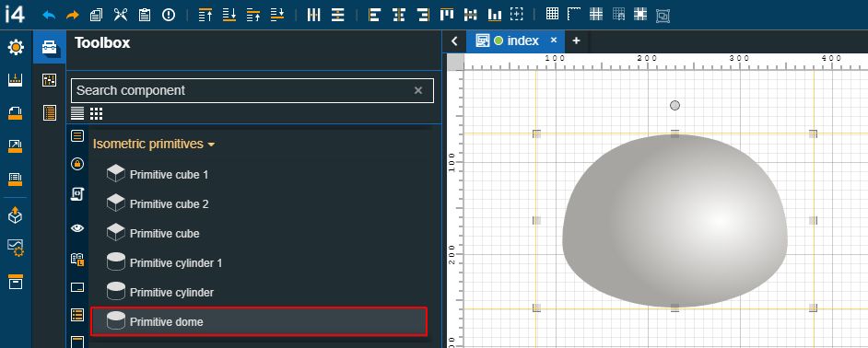Image resolution: width=868 pixels, height=348 pixels.
Task: Switch toolbox to list view
Action: 77,113
